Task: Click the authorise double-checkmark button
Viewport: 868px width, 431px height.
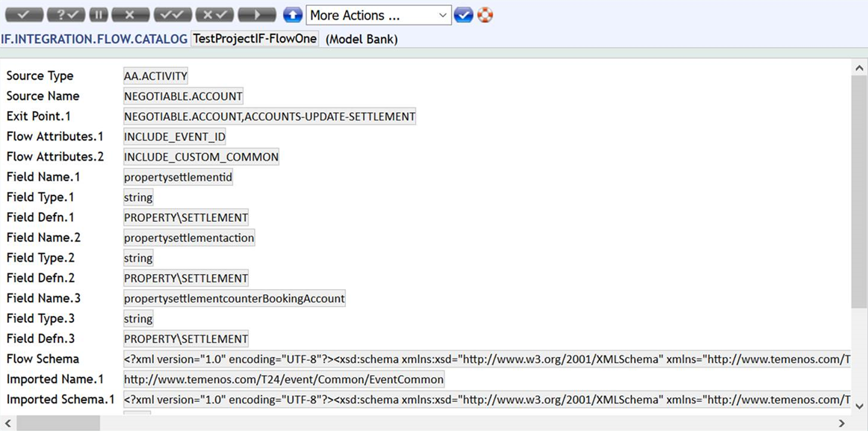Action: coord(173,15)
